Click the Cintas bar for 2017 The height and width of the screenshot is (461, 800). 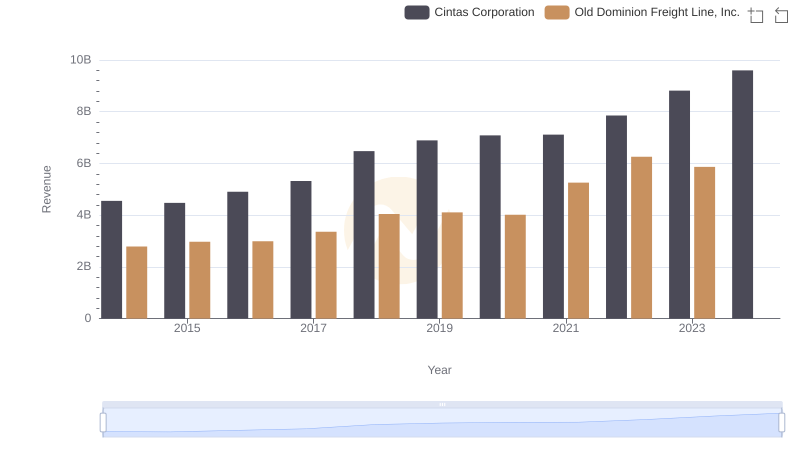click(301, 250)
